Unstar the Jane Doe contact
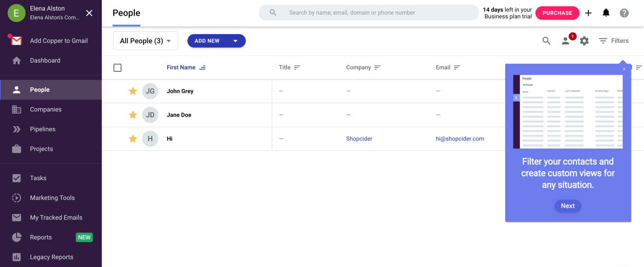 point(133,115)
